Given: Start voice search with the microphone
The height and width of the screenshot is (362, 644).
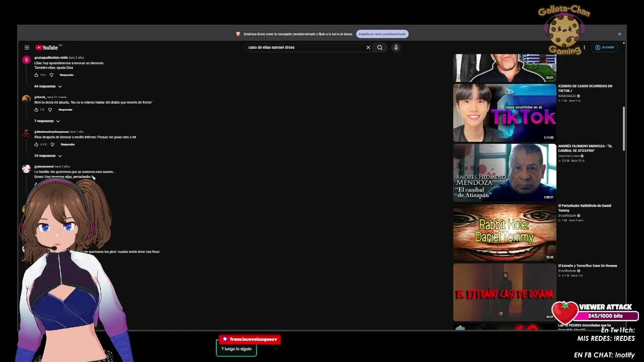Looking at the screenshot, I should coord(396,47).
